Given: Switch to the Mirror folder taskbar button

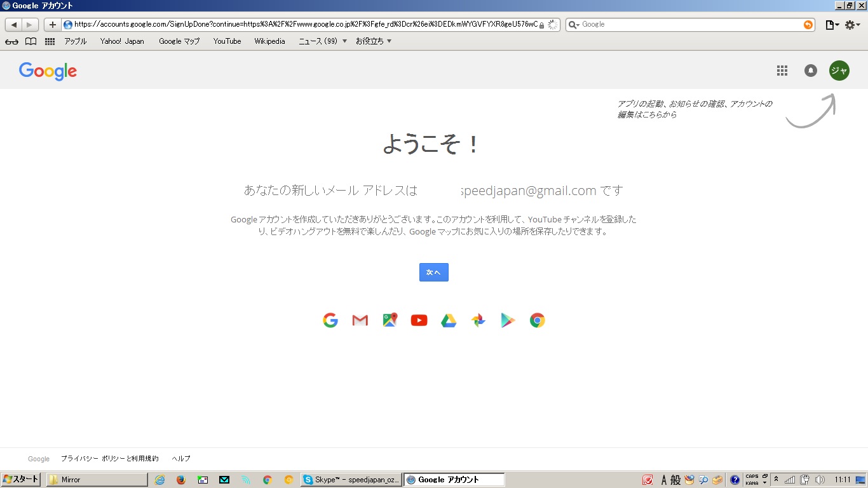Looking at the screenshot, I should (97, 480).
